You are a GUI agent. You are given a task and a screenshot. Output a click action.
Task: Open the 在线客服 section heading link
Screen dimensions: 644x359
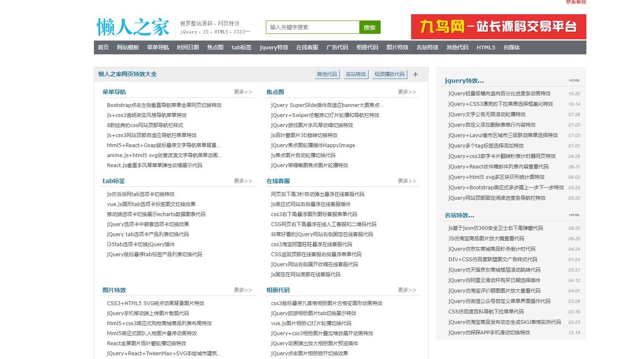(278, 181)
